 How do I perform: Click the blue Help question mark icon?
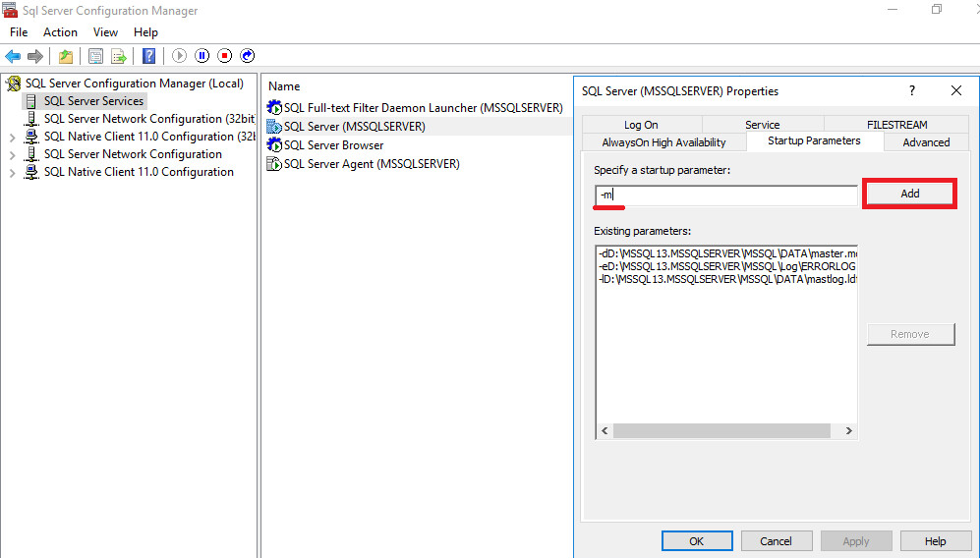pos(148,56)
